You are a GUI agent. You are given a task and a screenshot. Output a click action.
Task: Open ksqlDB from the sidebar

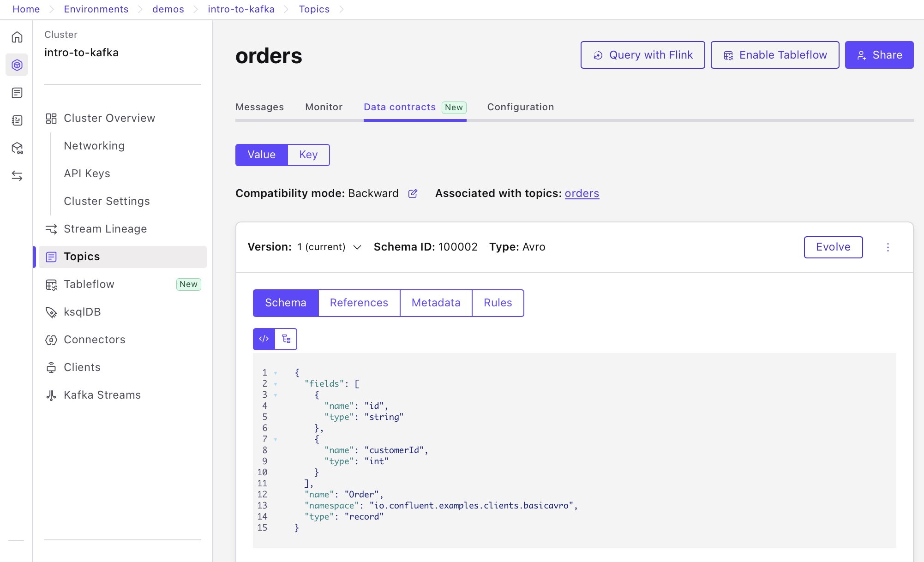[x=82, y=312]
